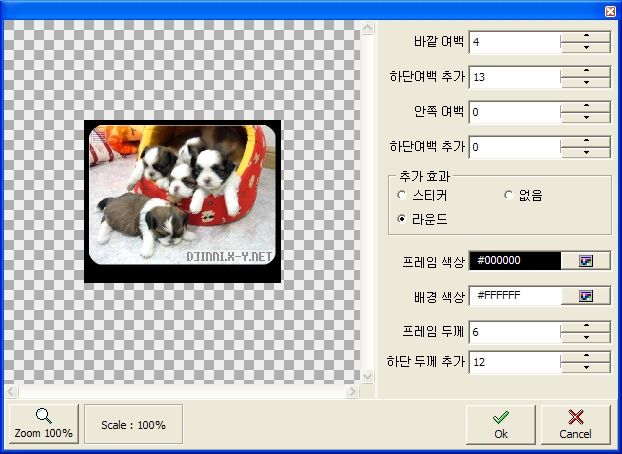
Task: Click the 바깥 여백 input field
Action: pos(515,42)
